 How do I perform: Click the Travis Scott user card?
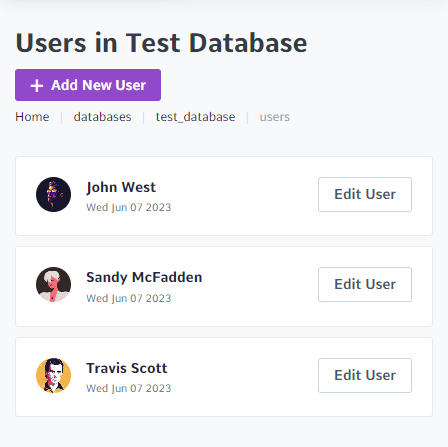pos(224,377)
